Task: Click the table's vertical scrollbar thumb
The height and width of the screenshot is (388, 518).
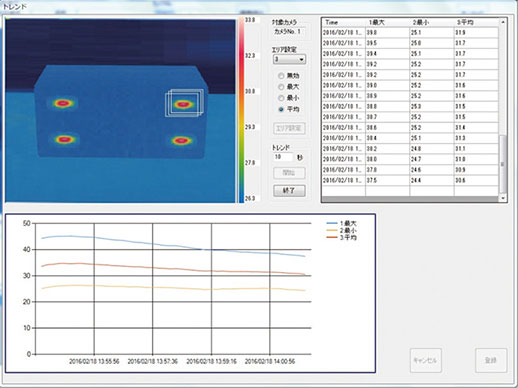Action: [x=503, y=164]
